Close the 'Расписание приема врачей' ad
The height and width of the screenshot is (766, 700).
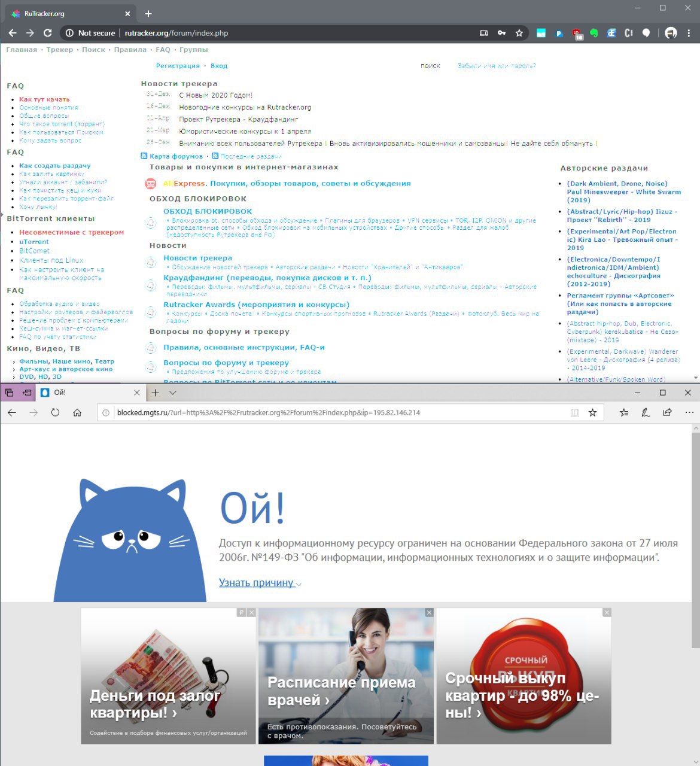tap(429, 612)
